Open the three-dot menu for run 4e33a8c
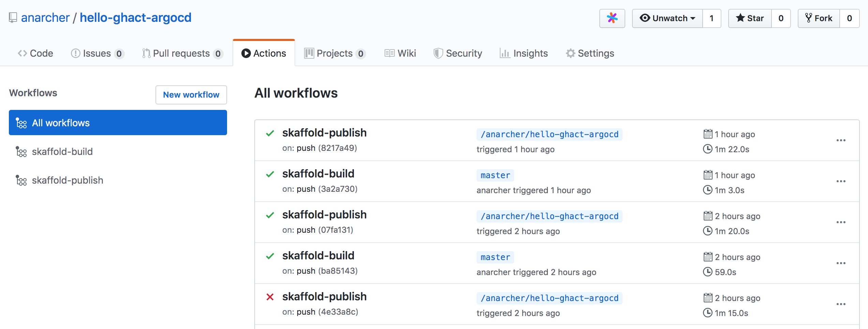The width and height of the screenshot is (868, 329). click(x=841, y=304)
